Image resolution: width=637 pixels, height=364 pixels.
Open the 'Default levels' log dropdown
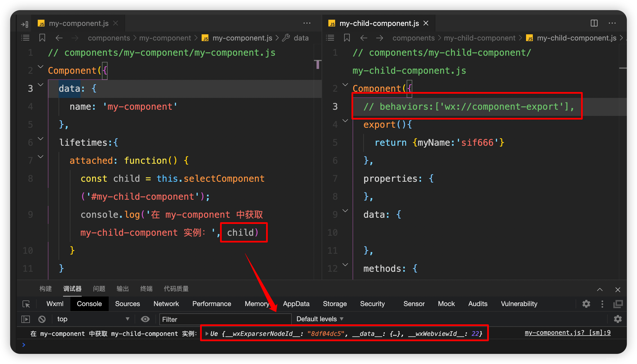[x=320, y=319]
